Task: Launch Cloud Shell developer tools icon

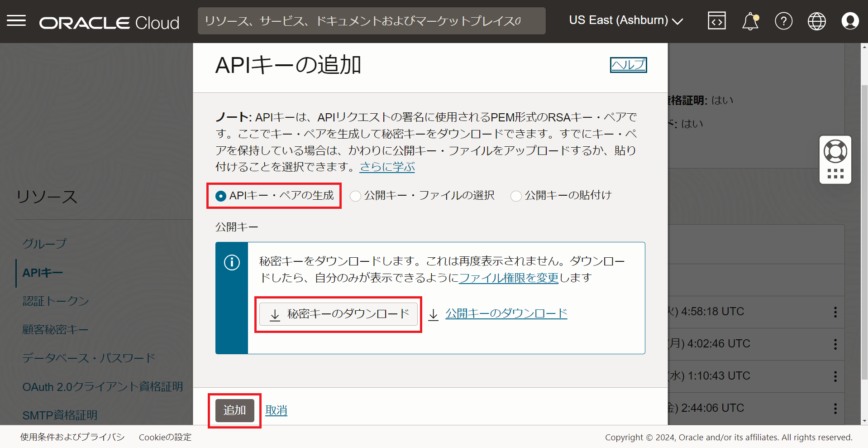Action: coord(716,21)
